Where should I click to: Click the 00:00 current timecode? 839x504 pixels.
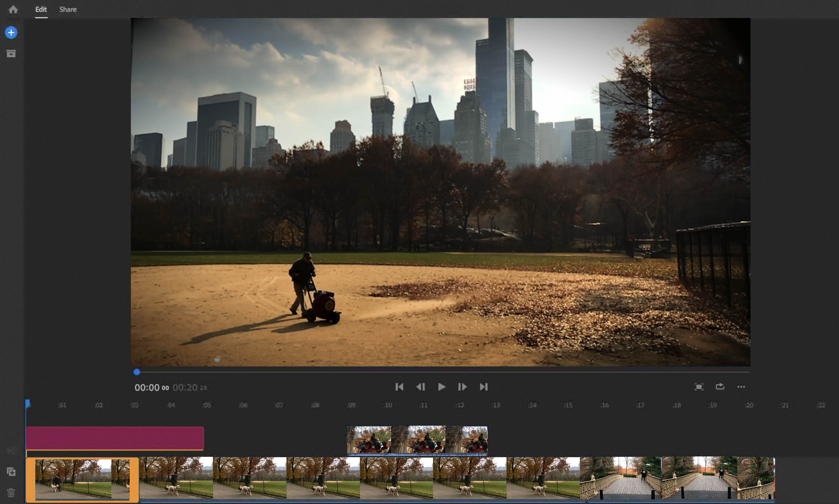151,387
